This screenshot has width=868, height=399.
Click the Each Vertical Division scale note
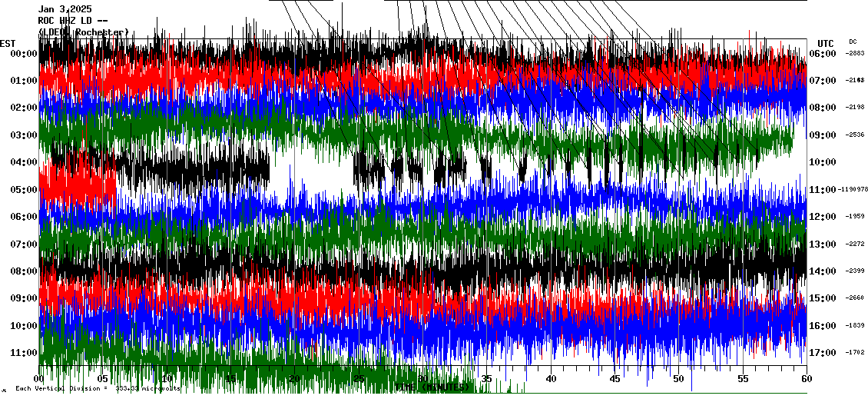(98, 389)
